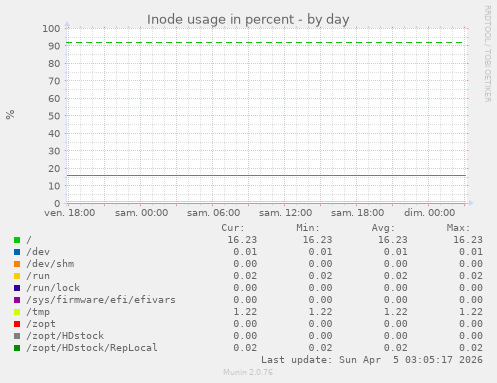Screen dimensions: 497x383
Task: Click the '/run' legend label
Action: tap(38, 276)
